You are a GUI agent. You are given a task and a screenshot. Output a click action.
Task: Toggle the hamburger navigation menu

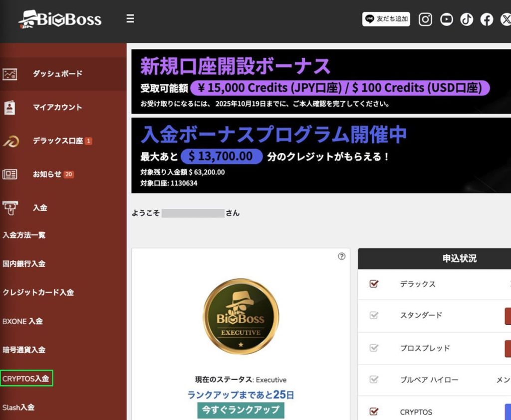130,18
